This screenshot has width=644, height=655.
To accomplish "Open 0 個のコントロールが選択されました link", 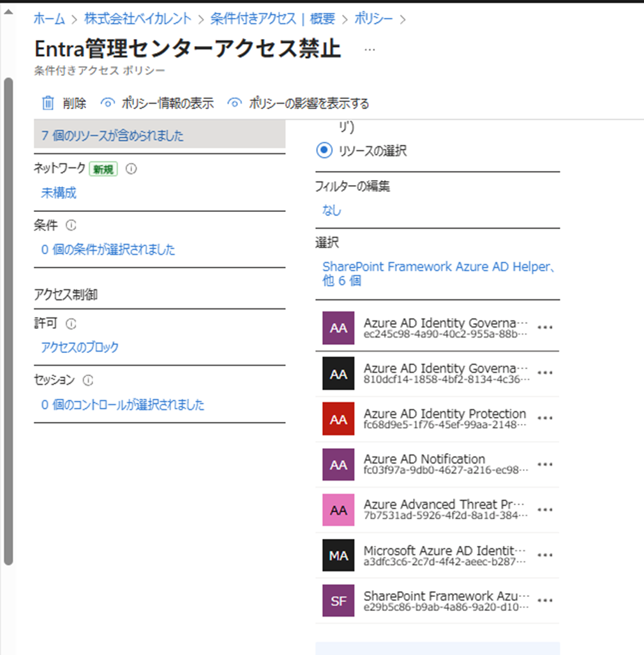I will point(123,405).
